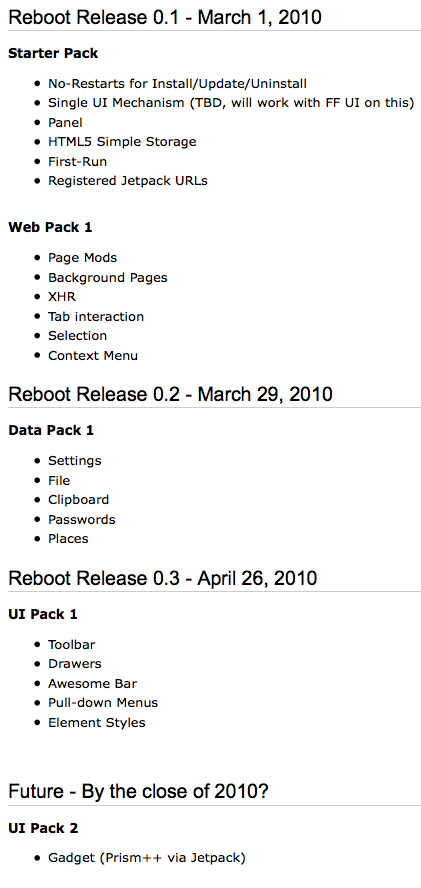The image size is (421, 888).
Task: Click Background Pages list item
Action: point(108,278)
